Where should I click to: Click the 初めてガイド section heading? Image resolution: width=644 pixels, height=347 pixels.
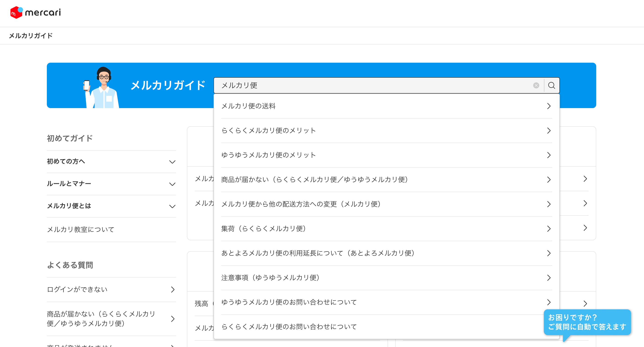[x=70, y=138]
